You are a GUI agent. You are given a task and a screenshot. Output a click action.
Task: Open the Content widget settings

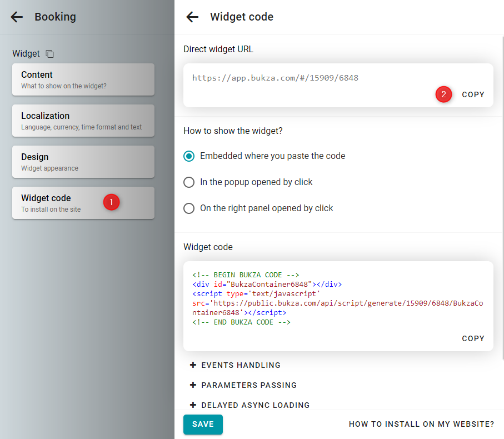83,79
